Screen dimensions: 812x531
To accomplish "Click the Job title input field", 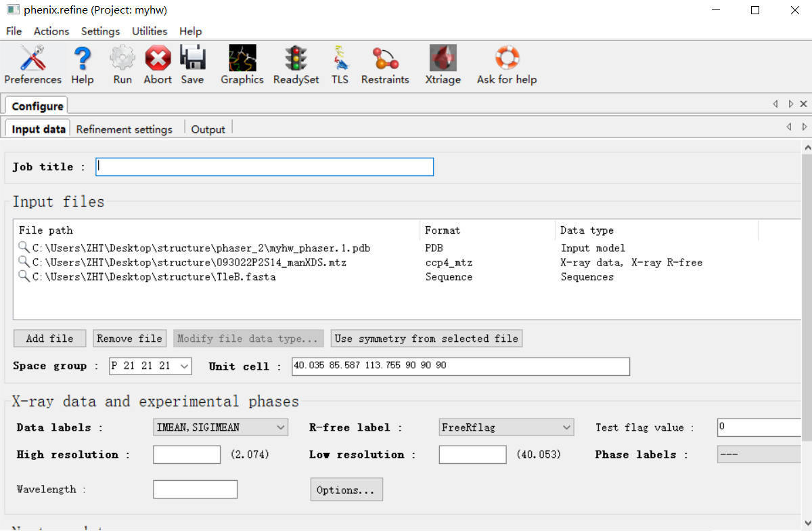I will [x=265, y=167].
